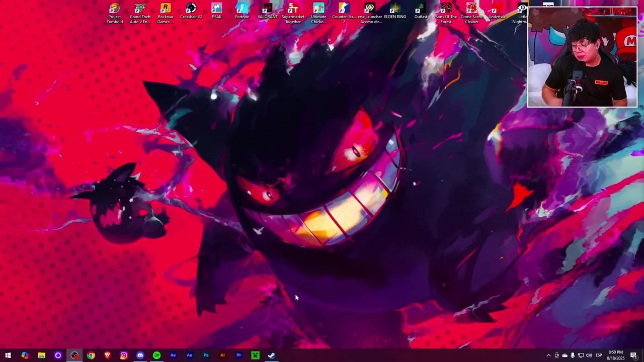Screen dimensions: 644x362
Task: Launch Google Chrome from the taskbar
Action: (91, 355)
